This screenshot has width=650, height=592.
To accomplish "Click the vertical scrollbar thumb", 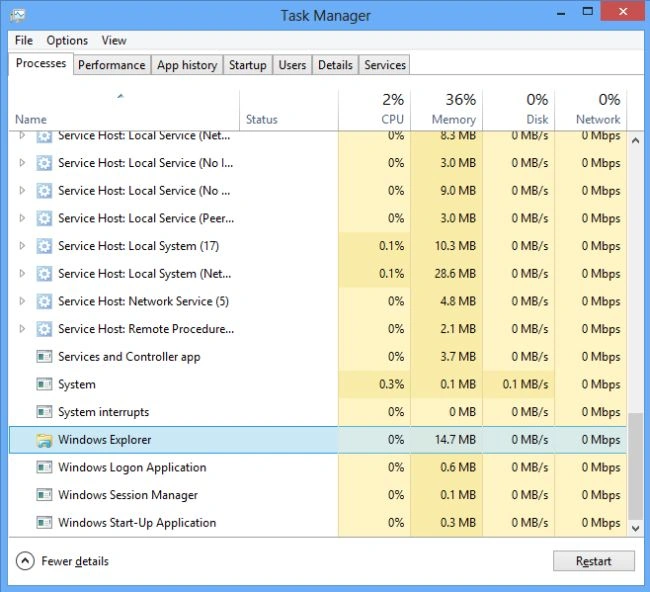I will (635, 466).
